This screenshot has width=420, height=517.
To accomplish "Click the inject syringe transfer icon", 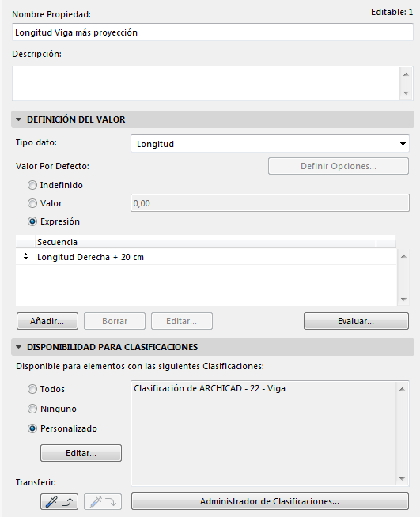I will [103, 501].
